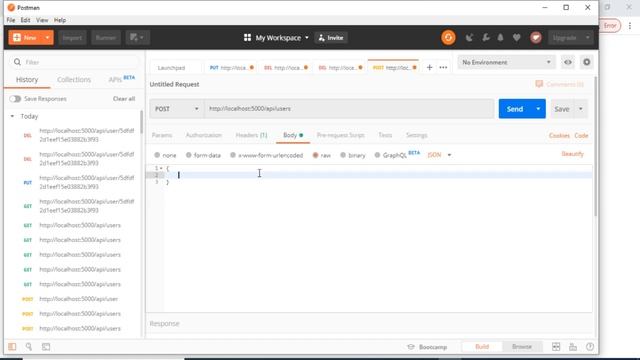The width and height of the screenshot is (640, 360).
Task: Open the Cookies link
Action: (559, 136)
